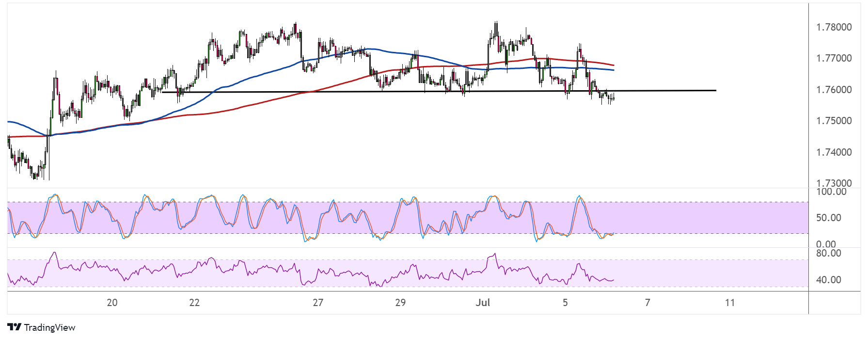
Task: Click date label 20 on time axis
Action: pos(112,303)
